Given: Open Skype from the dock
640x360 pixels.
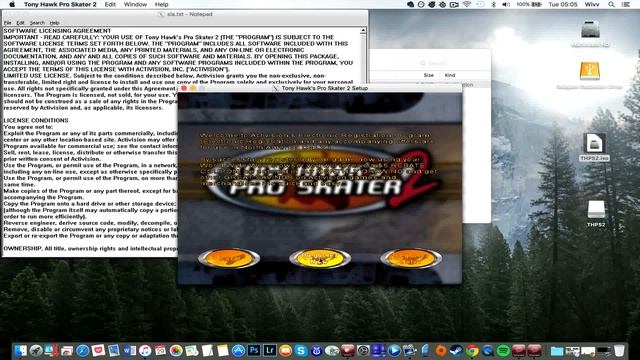Looking at the screenshot, I should coord(301,351).
